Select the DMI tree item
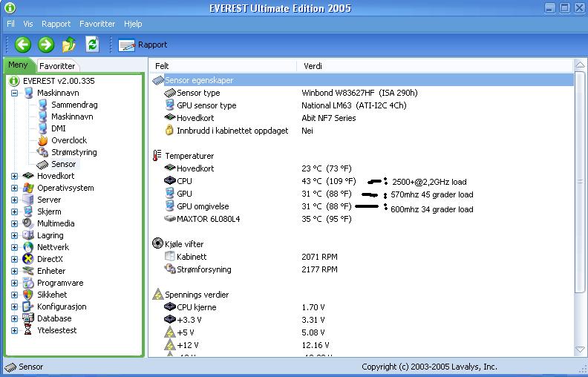Screen dimensions: 588x377 coord(59,128)
